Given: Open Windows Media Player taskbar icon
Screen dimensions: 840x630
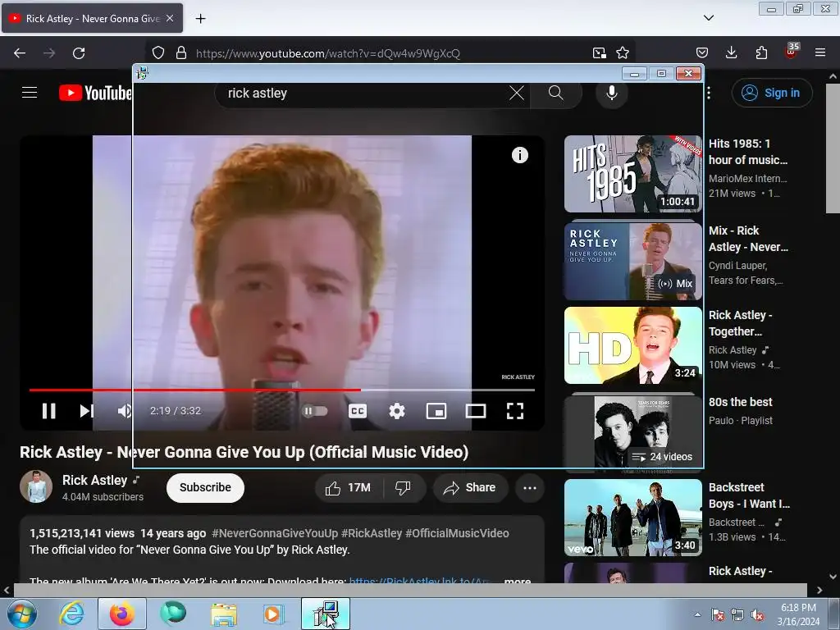Looking at the screenshot, I should [x=272, y=614].
